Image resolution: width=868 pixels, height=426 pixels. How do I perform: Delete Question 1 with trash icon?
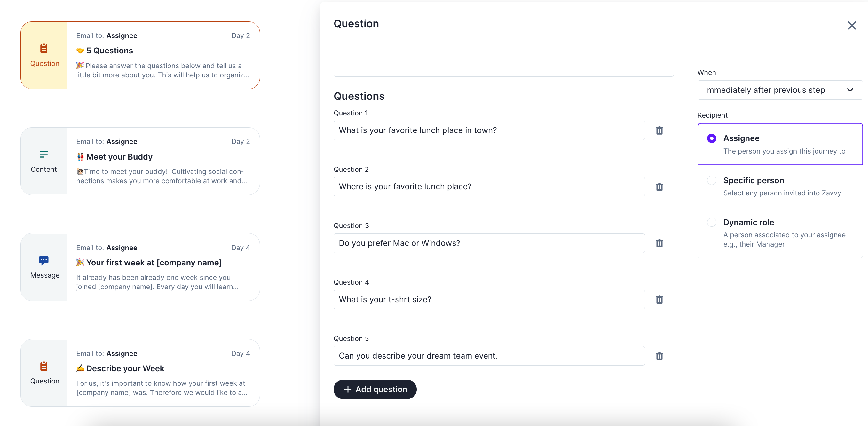[x=659, y=130]
